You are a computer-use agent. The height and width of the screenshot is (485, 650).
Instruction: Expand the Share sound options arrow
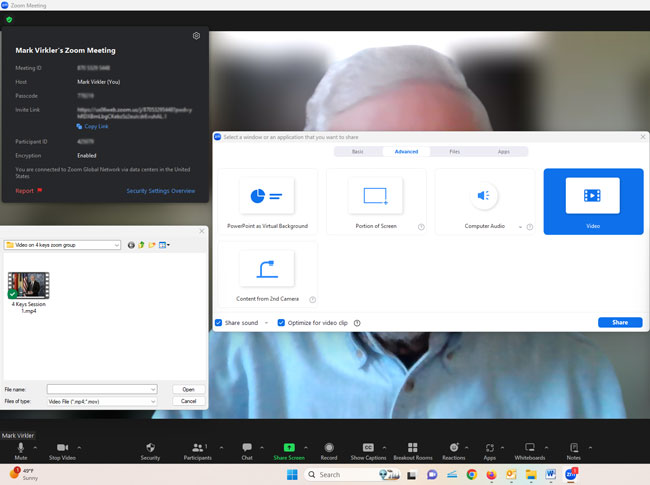point(265,323)
